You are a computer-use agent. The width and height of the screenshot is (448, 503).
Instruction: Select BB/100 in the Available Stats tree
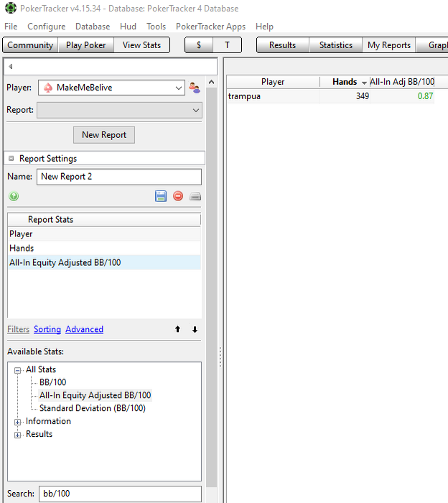[x=53, y=382]
